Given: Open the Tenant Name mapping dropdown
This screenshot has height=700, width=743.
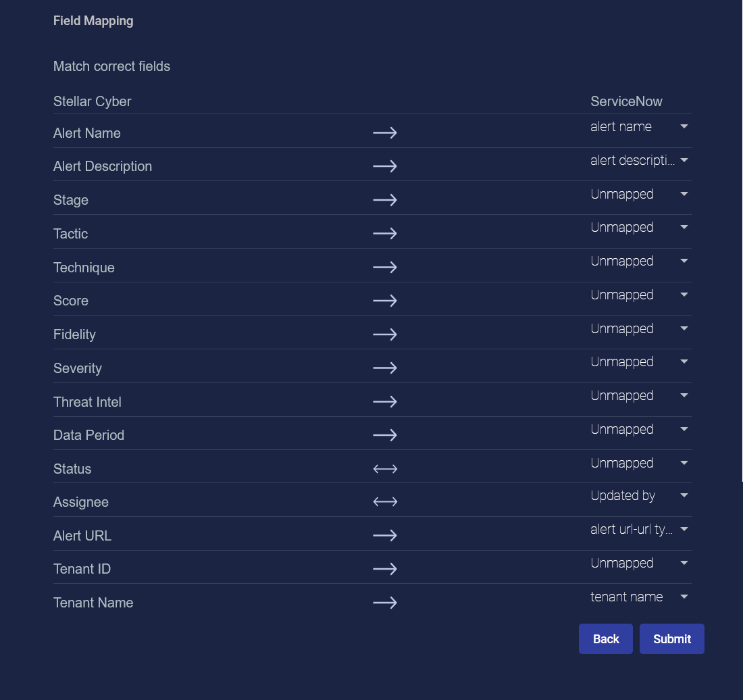Looking at the screenshot, I should tap(639, 597).
